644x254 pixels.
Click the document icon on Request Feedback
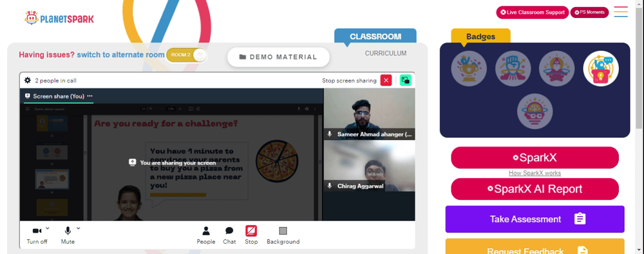tap(582, 250)
